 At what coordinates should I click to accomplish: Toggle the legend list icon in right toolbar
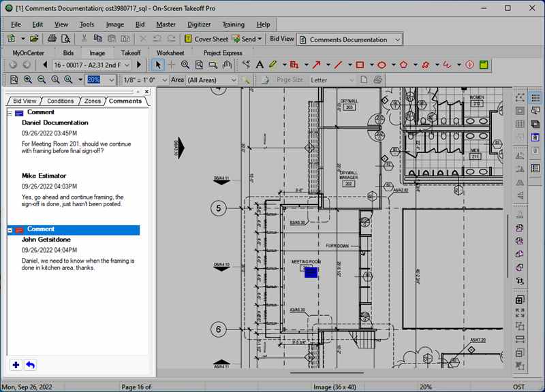tap(535, 168)
